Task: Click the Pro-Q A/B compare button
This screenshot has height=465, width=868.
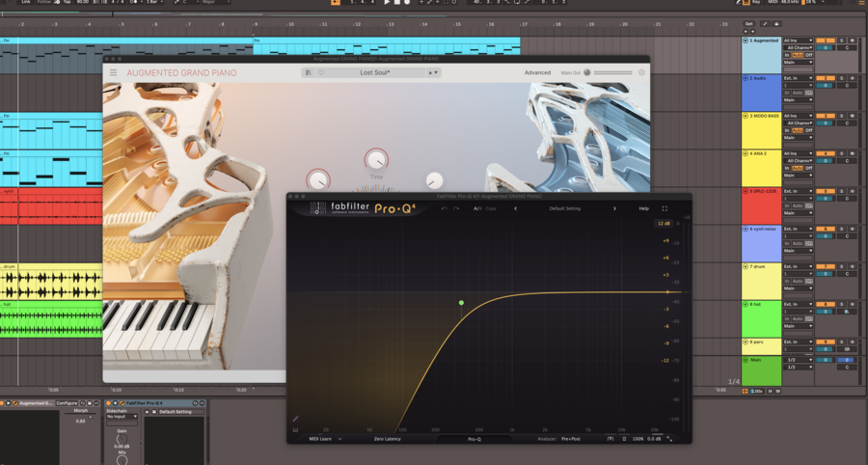Action: pos(477,208)
